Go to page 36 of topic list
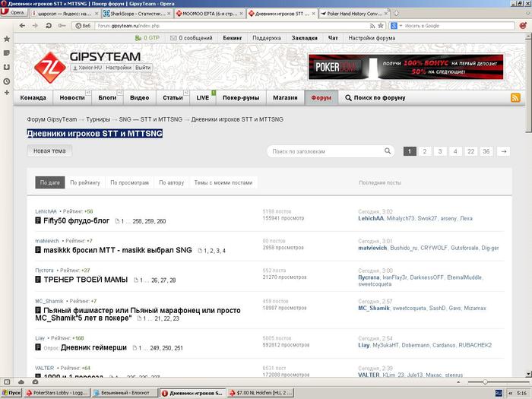532x399 pixels. pyautogui.click(x=486, y=151)
